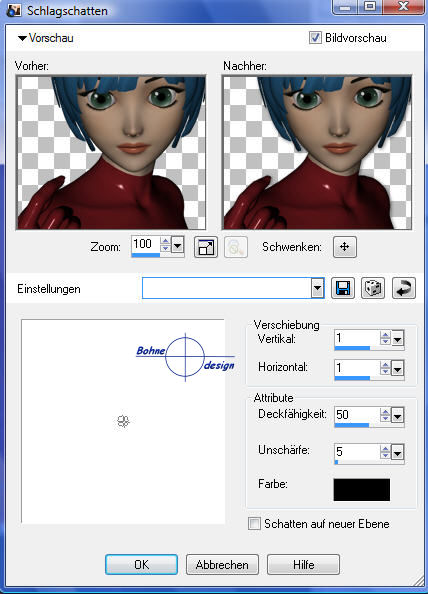Open the black Farbe color swatch
Screen dimensions: 428x594
[362, 490]
